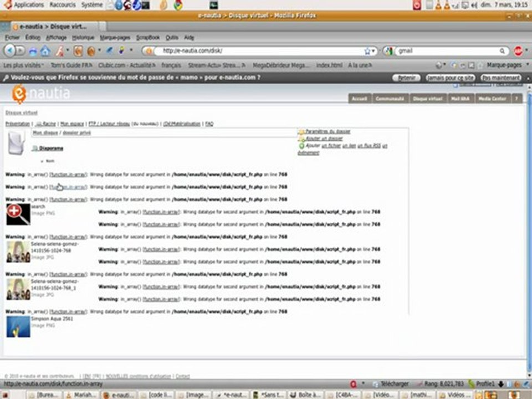Open the Mon espace link
This screenshot has height=399, width=532.
(72, 124)
